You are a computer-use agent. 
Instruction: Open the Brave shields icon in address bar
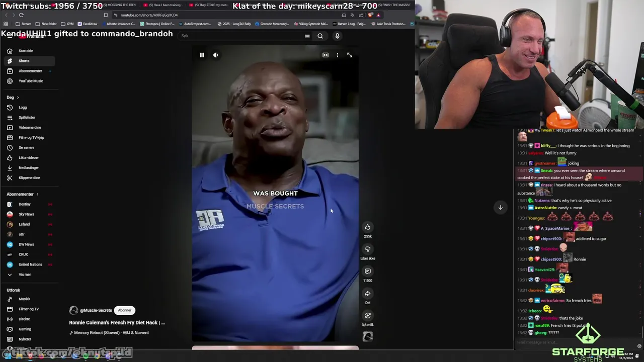[x=371, y=15]
